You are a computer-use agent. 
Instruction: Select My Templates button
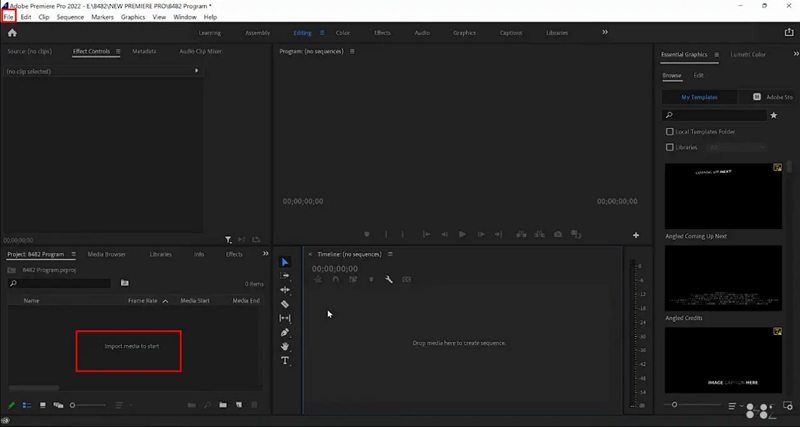pyautogui.click(x=699, y=97)
